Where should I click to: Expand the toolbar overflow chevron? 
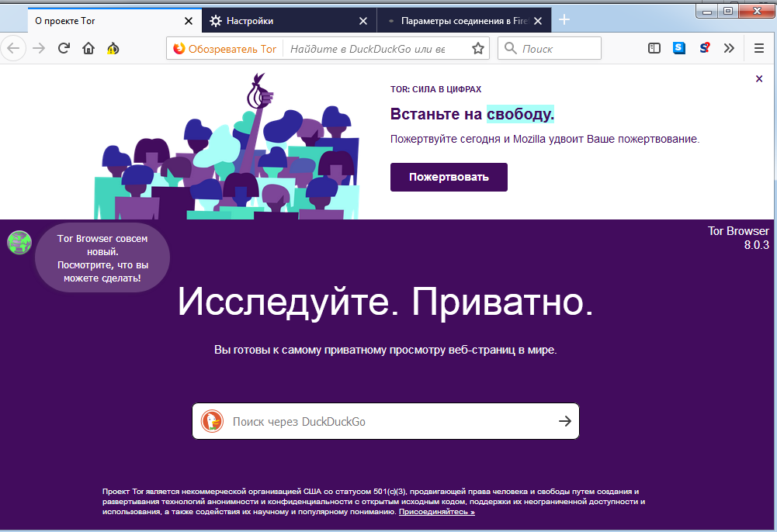click(729, 48)
